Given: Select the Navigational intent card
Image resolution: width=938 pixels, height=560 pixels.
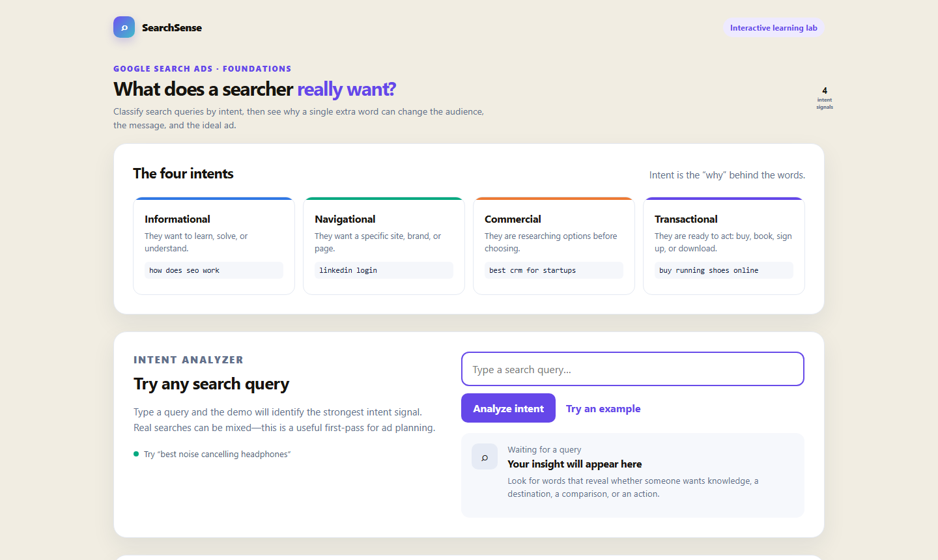Looking at the screenshot, I should point(384,245).
